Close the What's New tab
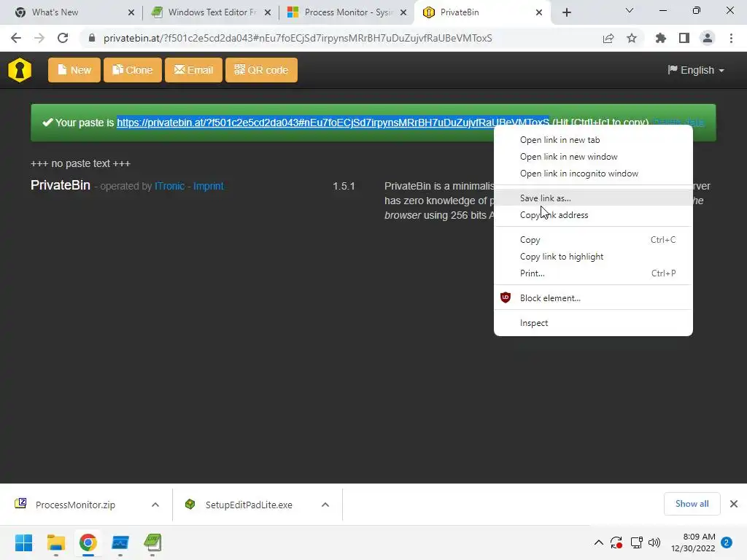The width and height of the screenshot is (747, 560). 131,12
